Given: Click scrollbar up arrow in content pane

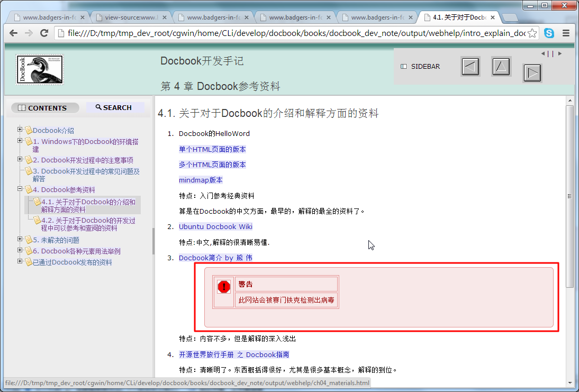Looking at the screenshot, I should pos(570,100).
